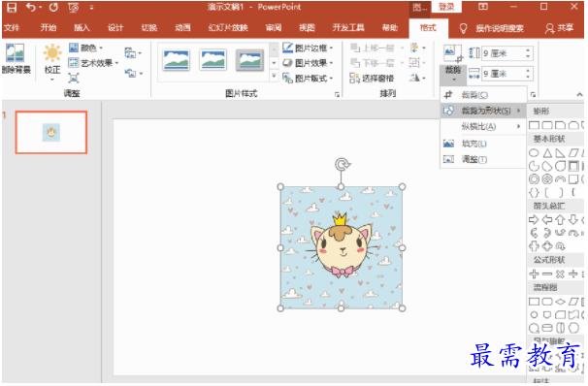Open the 图片效果 picture effects dropdown
Image resolution: width=588 pixels, height=386 pixels.
(x=308, y=63)
